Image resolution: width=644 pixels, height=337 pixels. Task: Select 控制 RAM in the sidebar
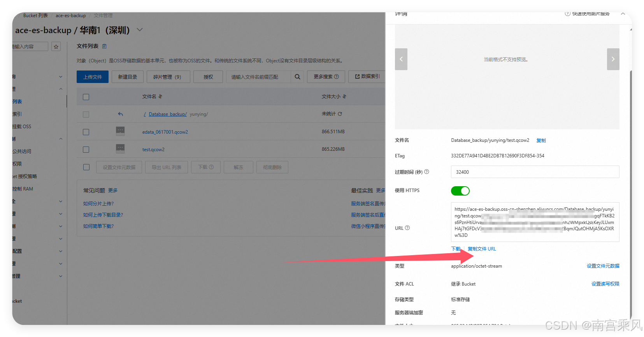pyautogui.click(x=23, y=189)
